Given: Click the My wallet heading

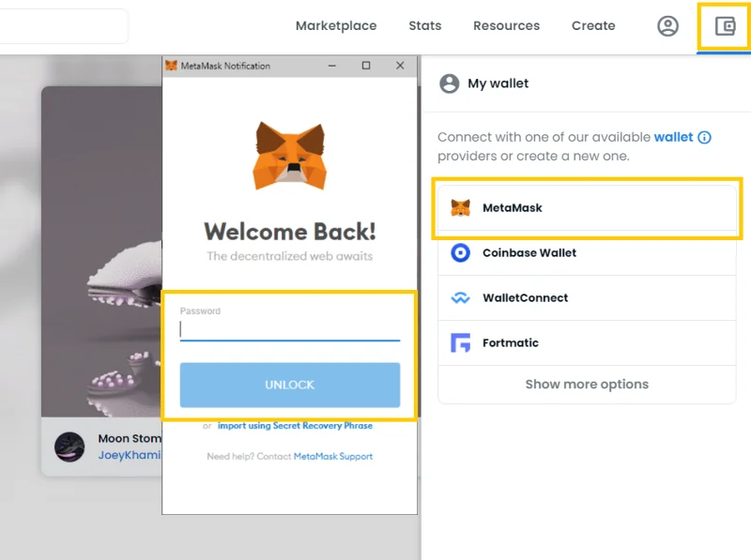Looking at the screenshot, I should pyautogui.click(x=498, y=83).
